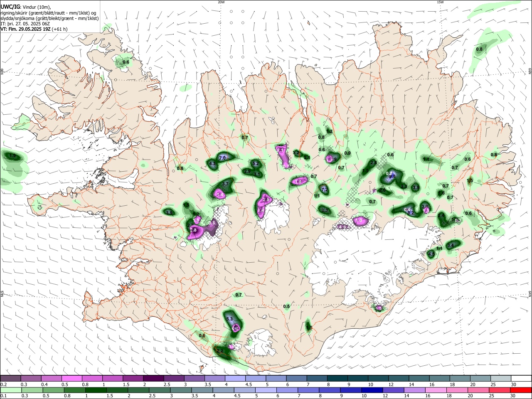Screen dimensions: 532x399
Task: Click the '8.2' precipitation value
Action: (411, 213)
